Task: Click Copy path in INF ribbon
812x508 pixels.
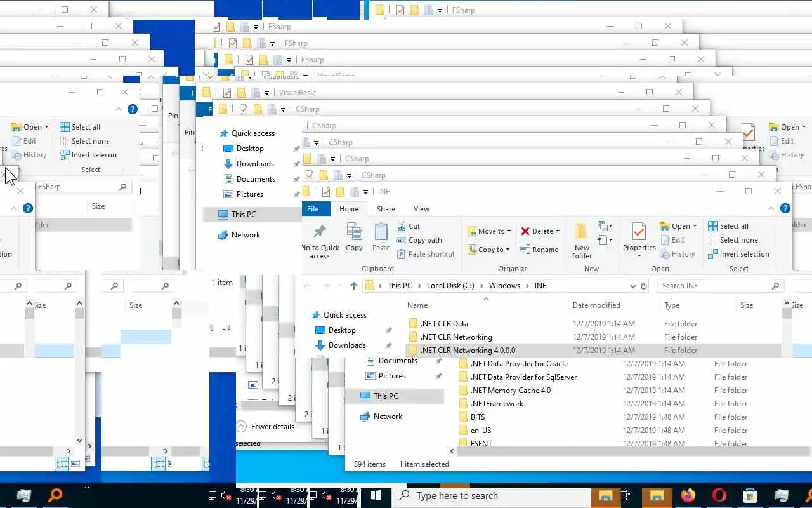Action: pyautogui.click(x=419, y=240)
